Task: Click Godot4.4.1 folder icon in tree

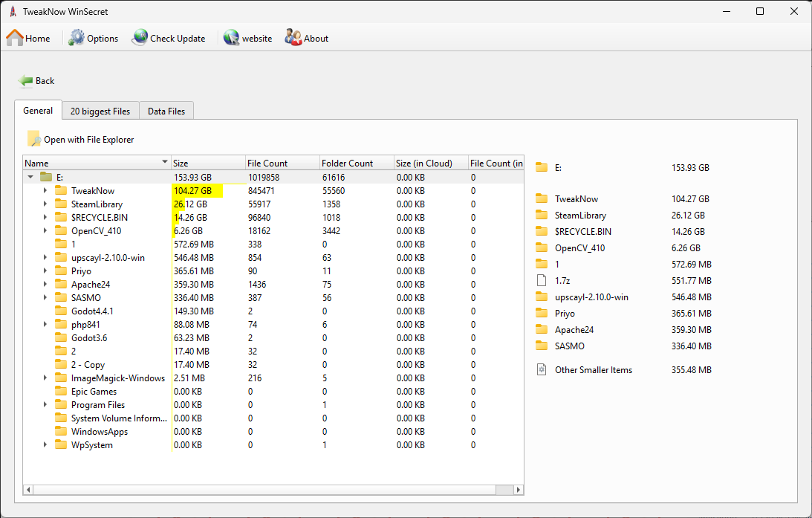Action: coord(61,311)
